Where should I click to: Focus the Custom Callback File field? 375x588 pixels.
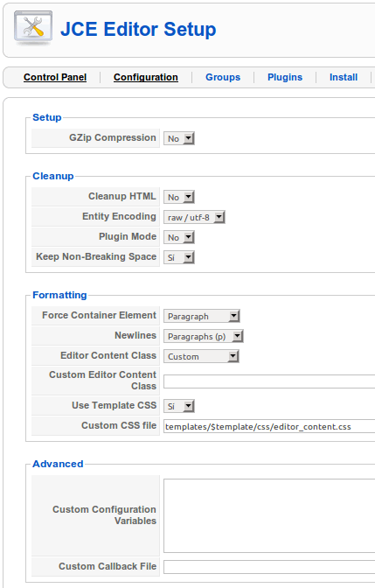(269, 567)
